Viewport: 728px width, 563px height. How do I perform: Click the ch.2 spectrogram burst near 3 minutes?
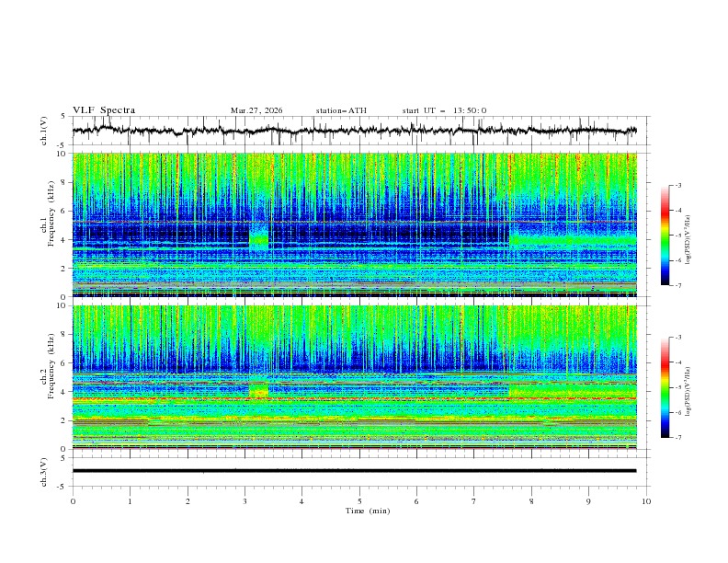pyautogui.click(x=258, y=389)
